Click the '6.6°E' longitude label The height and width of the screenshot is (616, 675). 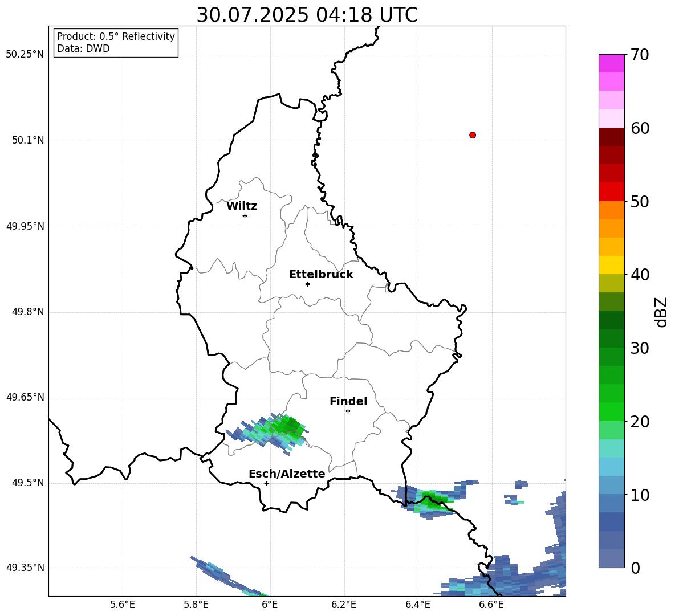click(x=491, y=605)
